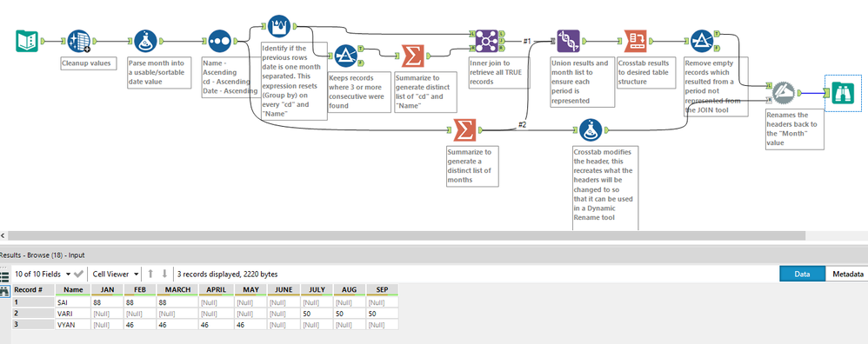868x344 pixels.
Task: Select the orange Cross Tab tool
Action: coord(634,41)
